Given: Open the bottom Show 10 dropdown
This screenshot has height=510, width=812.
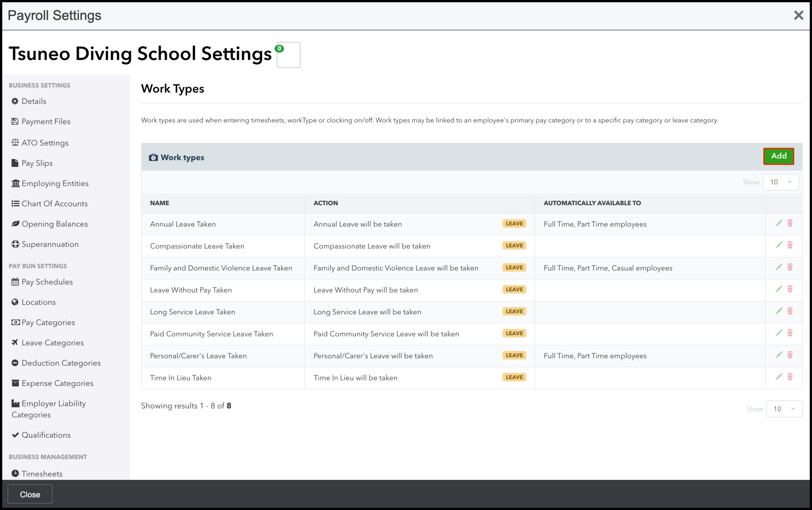Looking at the screenshot, I should point(784,409).
